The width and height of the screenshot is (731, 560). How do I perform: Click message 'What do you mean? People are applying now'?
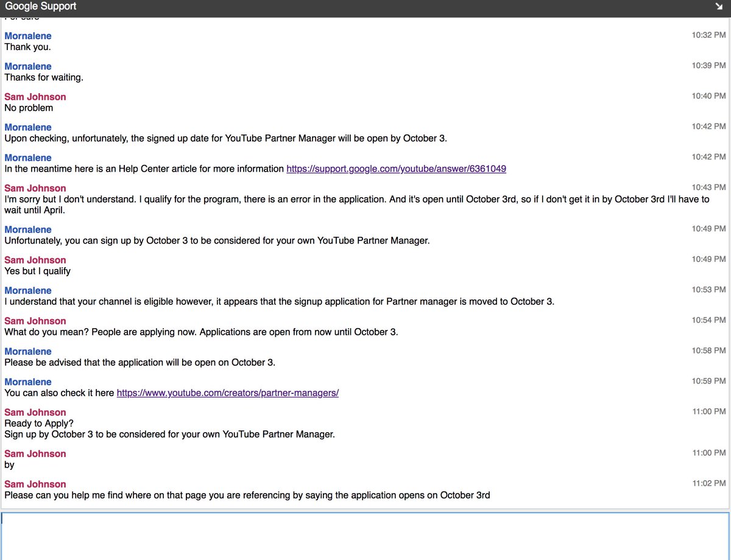(x=201, y=332)
